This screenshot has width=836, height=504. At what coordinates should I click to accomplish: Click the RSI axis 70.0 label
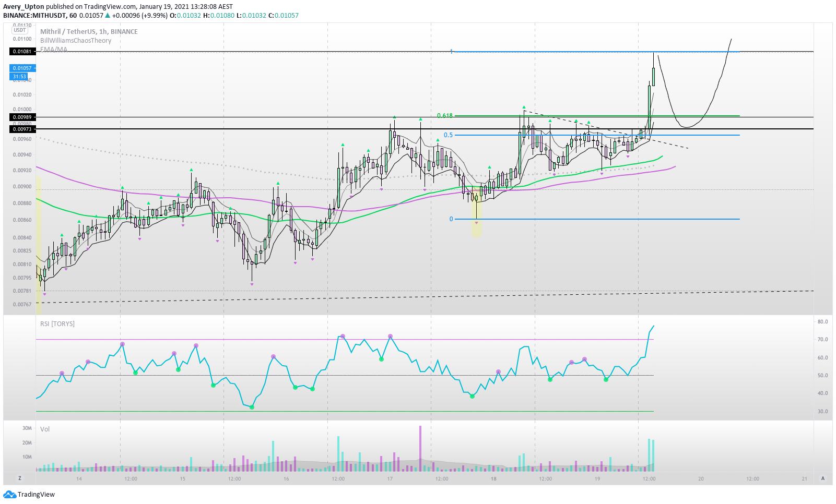(822, 339)
